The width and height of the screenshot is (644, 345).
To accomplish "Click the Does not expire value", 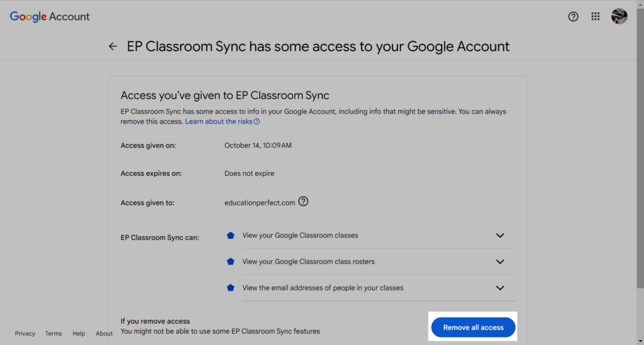I will [249, 173].
